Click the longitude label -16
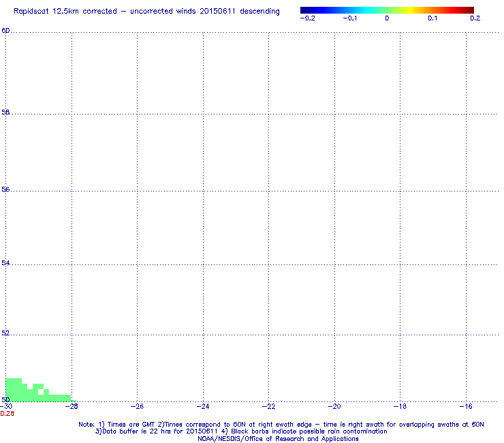This screenshot has width=504, height=443. pos(466,406)
